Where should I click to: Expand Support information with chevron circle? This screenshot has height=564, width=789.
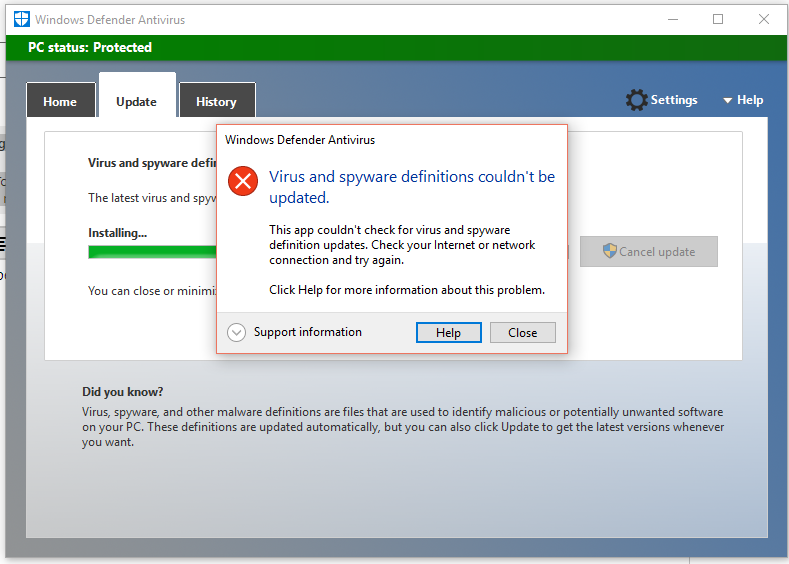coord(236,332)
